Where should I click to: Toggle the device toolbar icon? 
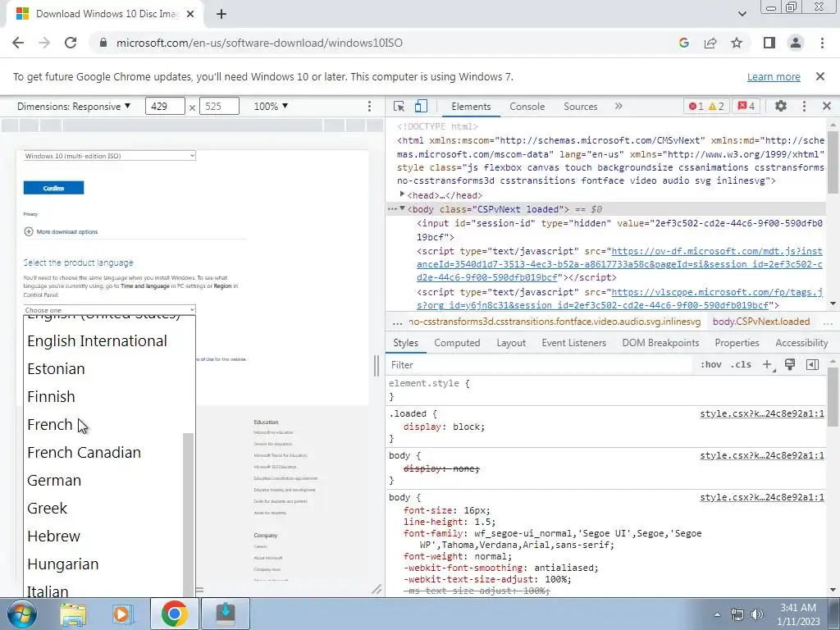click(421, 106)
